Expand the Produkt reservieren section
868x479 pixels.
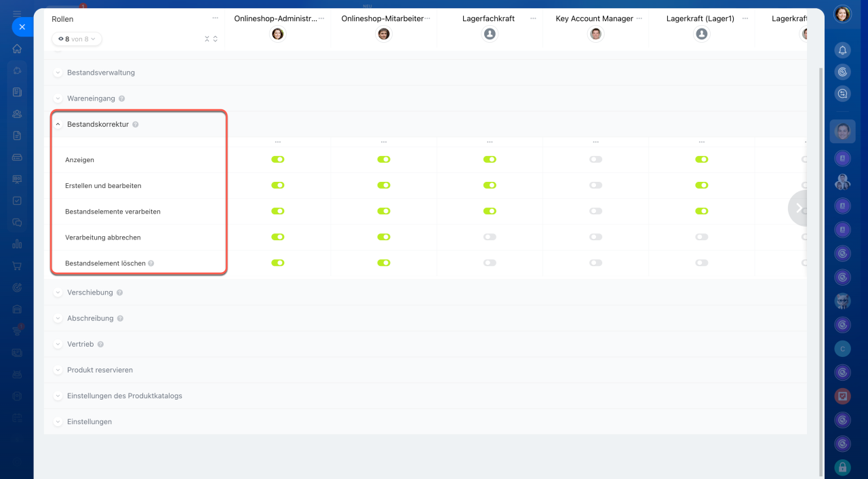[58, 370]
